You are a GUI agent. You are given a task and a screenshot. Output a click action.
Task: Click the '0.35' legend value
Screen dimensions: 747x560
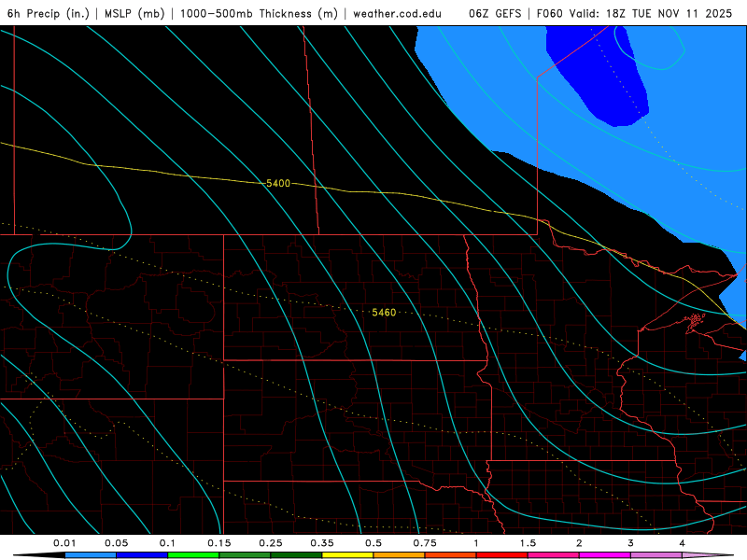(x=322, y=543)
